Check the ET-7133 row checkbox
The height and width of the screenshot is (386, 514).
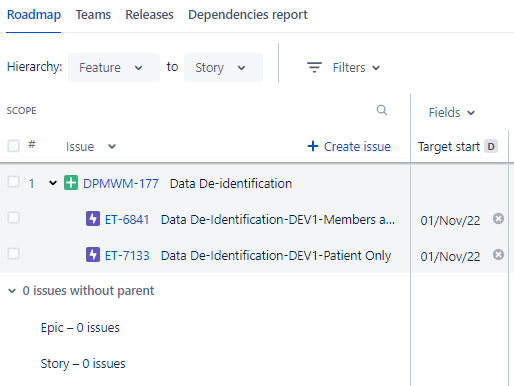coord(13,254)
